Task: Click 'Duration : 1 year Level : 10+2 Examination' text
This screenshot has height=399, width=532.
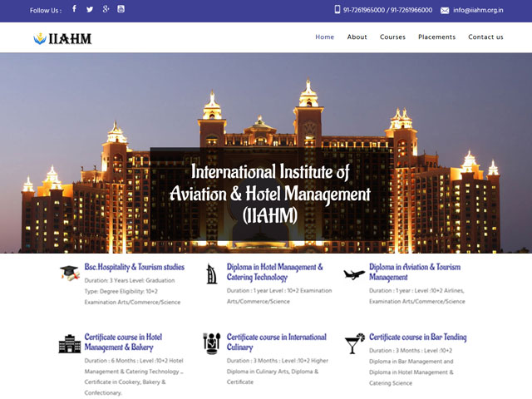Action: [x=279, y=291]
